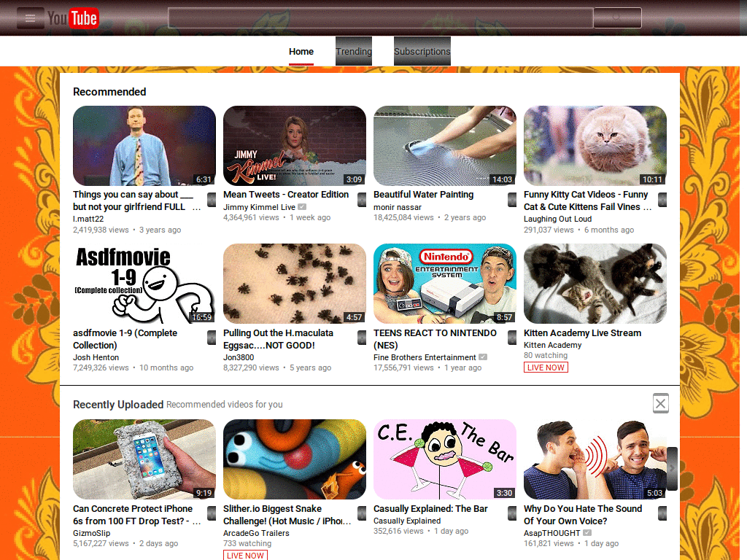The width and height of the screenshot is (747, 560).
Task: Visit the Kitten Academy channel name
Action: click(553, 345)
